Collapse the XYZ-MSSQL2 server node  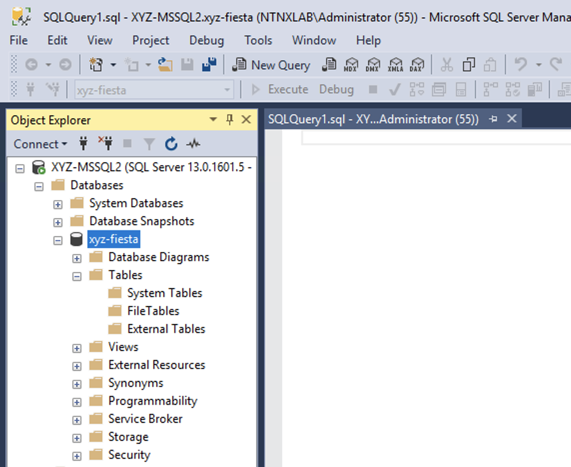pos(20,168)
